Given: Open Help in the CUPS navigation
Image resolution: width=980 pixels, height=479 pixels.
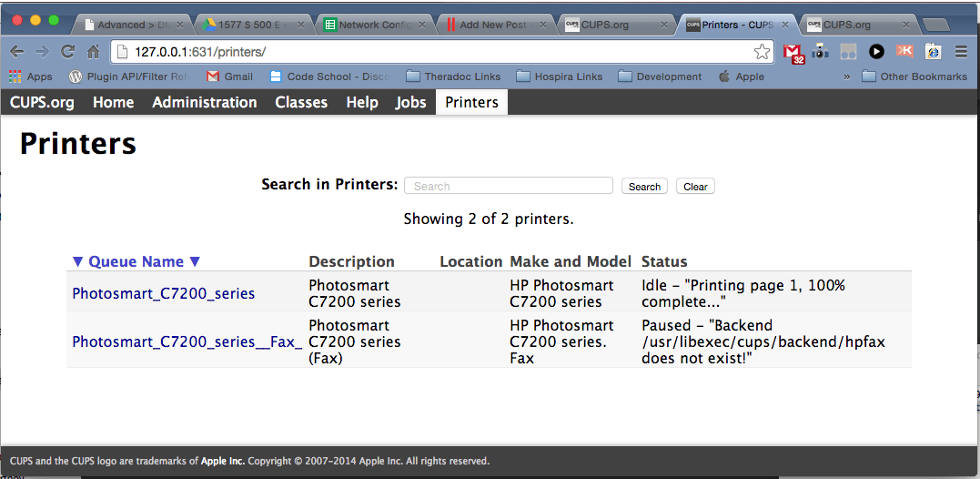Looking at the screenshot, I should [x=362, y=103].
